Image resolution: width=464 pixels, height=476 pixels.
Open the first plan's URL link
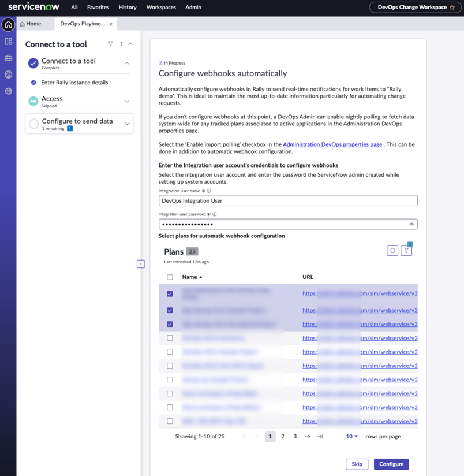click(360, 293)
